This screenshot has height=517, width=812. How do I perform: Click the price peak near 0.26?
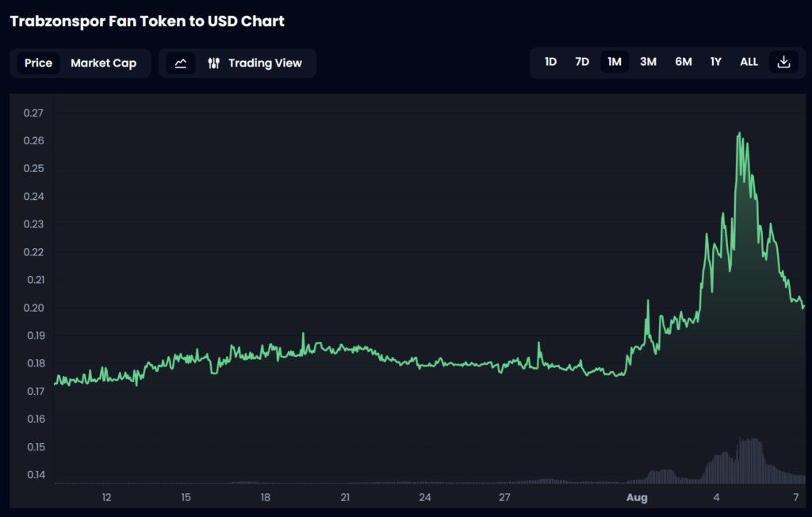tap(739, 134)
